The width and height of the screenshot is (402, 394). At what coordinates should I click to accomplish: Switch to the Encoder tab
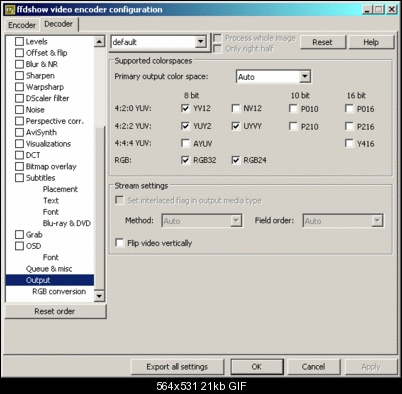(x=22, y=25)
